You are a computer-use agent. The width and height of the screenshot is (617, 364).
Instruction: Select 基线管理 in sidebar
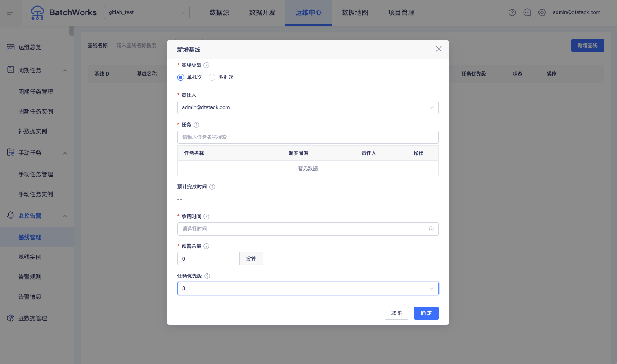point(37,237)
